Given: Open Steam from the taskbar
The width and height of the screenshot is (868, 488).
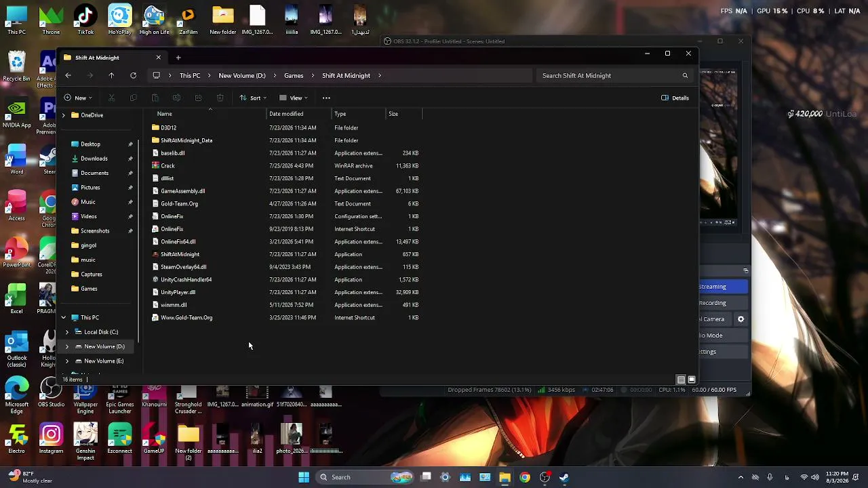Looking at the screenshot, I should coord(564,477).
